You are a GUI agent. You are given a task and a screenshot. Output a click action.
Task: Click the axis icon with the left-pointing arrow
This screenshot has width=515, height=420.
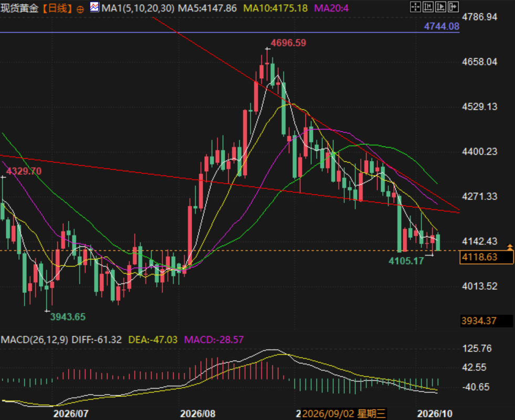click(428, 7)
